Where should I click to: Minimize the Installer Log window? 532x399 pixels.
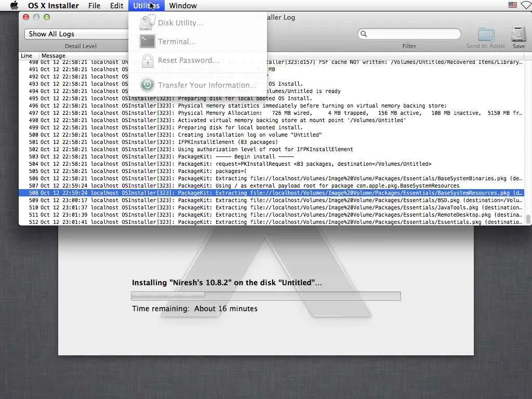coord(36,17)
